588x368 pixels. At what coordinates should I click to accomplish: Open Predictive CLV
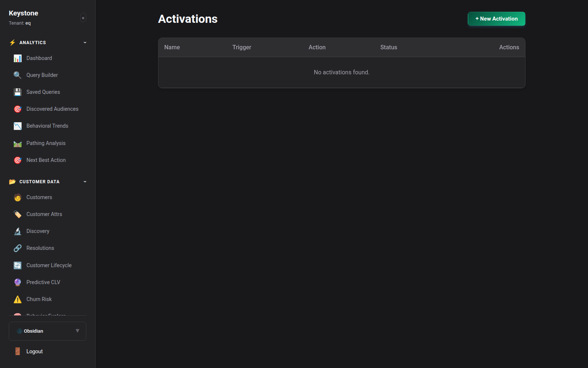(x=48, y=282)
